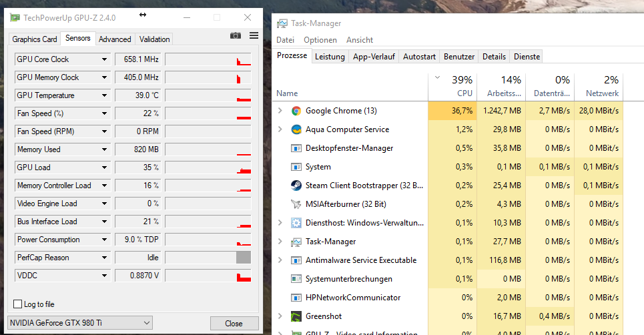
Task: Click the Close button in GPU-Z
Action: pos(234,323)
